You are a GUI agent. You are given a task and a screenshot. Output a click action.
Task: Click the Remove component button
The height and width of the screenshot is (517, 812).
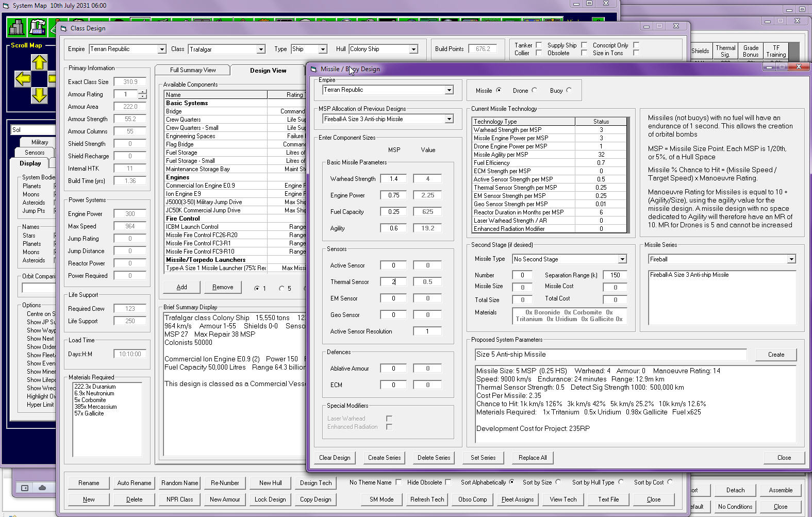[x=223, y=287]
